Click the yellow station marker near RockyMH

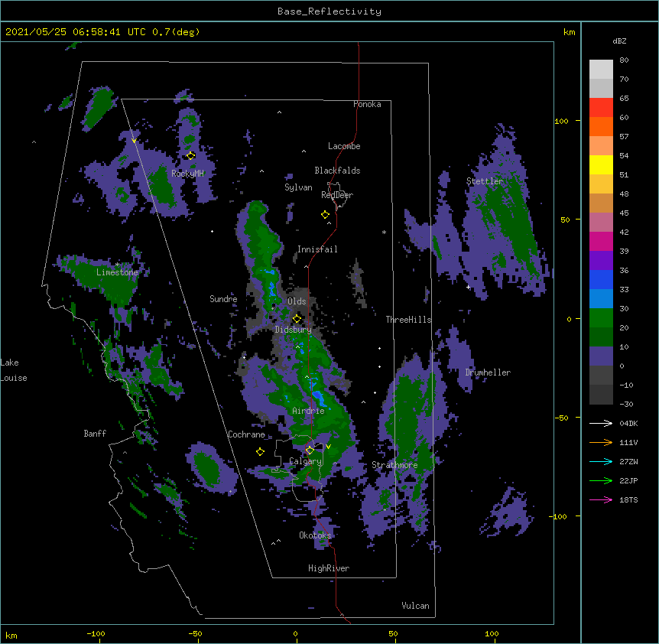point(190,156)
